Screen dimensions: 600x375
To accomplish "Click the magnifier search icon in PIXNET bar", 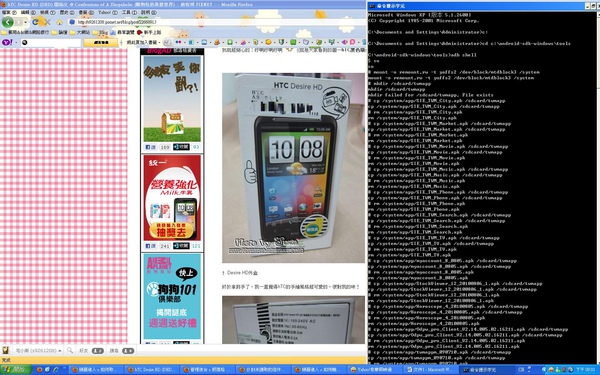I will coord(70,350).
